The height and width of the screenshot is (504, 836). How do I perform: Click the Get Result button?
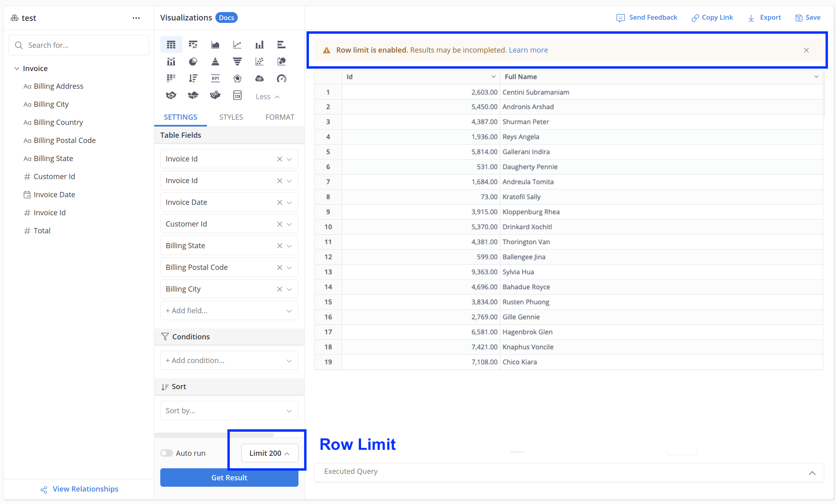[229, 477]
